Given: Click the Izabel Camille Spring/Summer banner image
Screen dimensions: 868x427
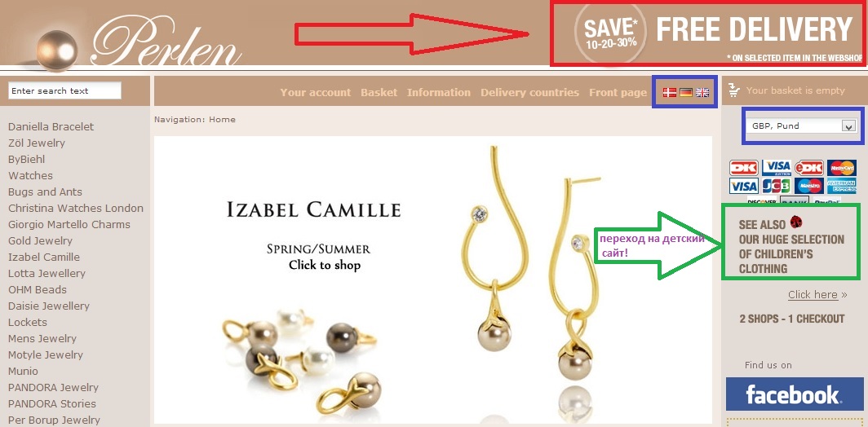Looking at the screenshot, I should tap(433, 280).
